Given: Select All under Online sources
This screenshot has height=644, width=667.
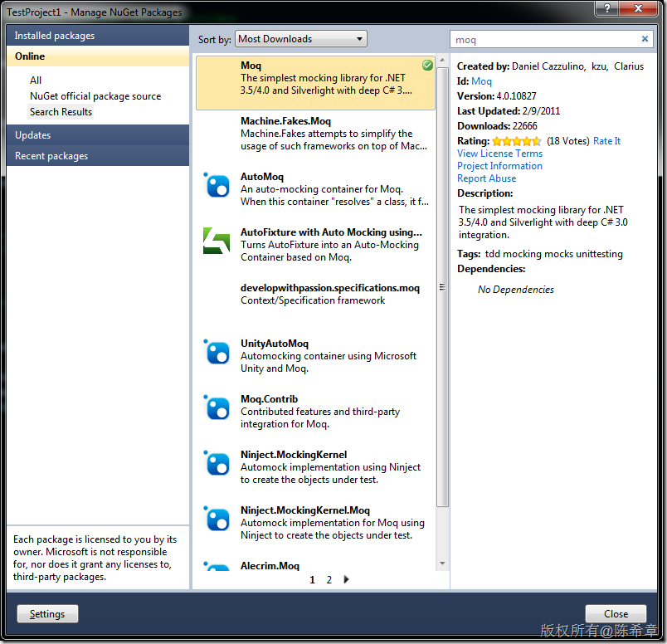Looking at the screenshot, I should click(x=36, y=80).
